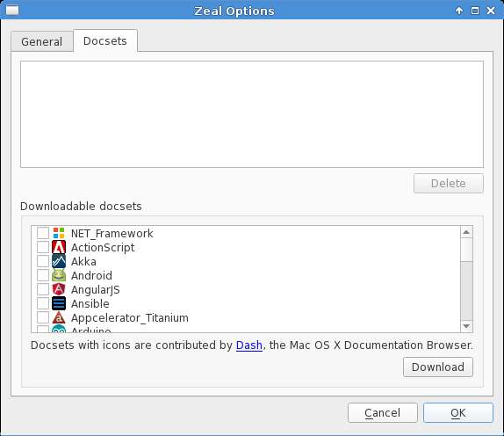The width and height of the screenshot is (504, 436).
Task: Select the Ansible striped icon
Action: 59,303
